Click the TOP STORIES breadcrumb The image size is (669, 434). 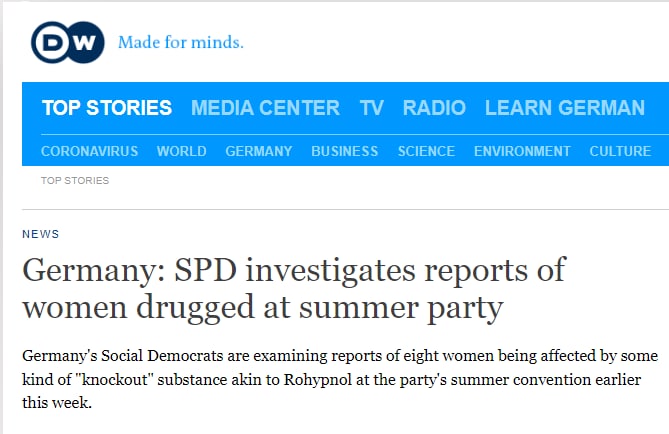click(75, 181)
